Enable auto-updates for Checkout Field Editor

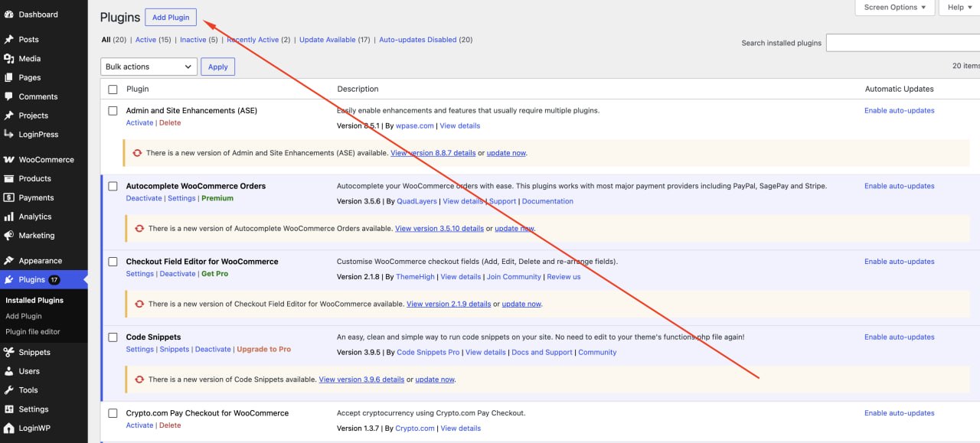click(900, 262)
